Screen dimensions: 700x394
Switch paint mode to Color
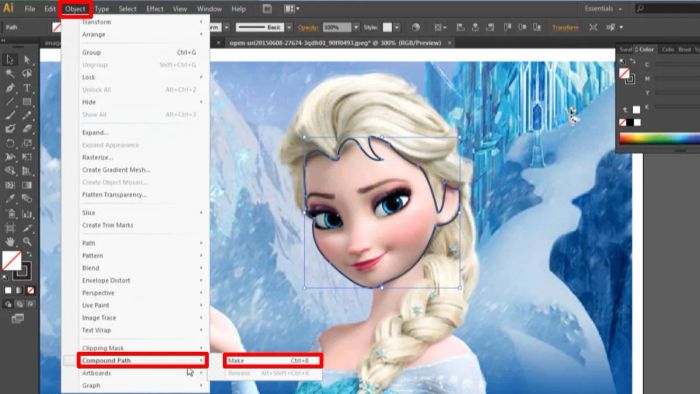pyautogui.click(x=8, y=290)
